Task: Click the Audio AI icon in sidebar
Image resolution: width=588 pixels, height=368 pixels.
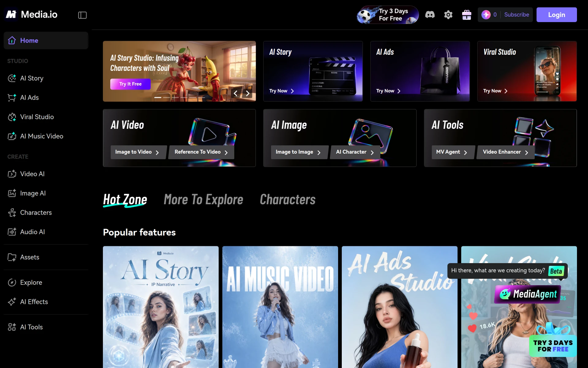Action: (x=12, y=232)
